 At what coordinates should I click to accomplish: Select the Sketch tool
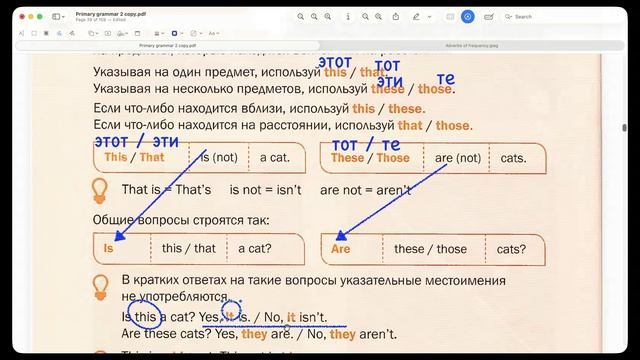point(59,33)
